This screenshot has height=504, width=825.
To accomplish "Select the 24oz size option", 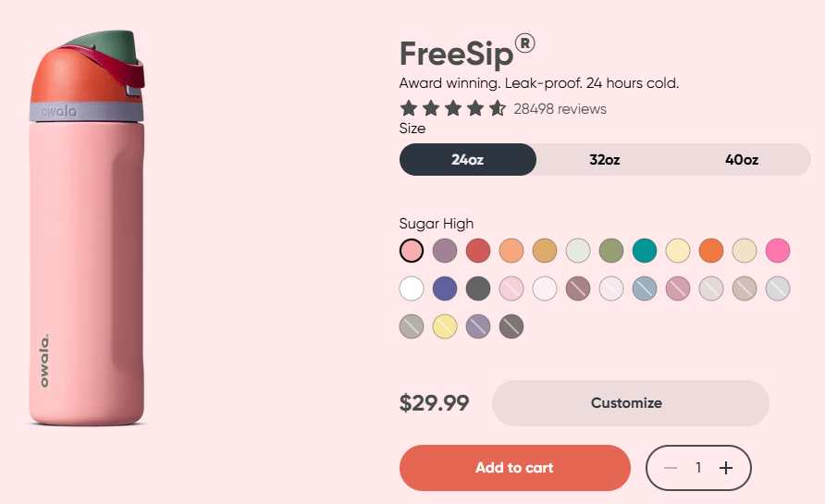I will pyautogui.click(x=467, y=159).
